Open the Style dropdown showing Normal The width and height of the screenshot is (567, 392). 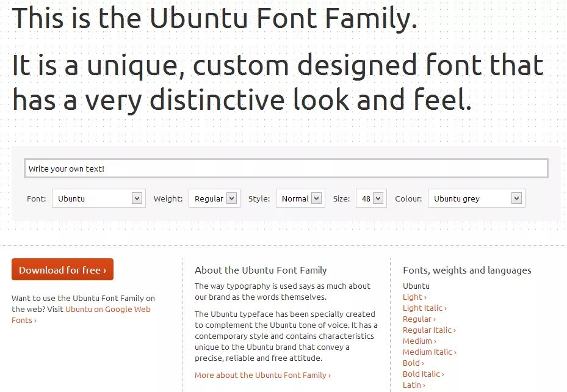point(300,198)
